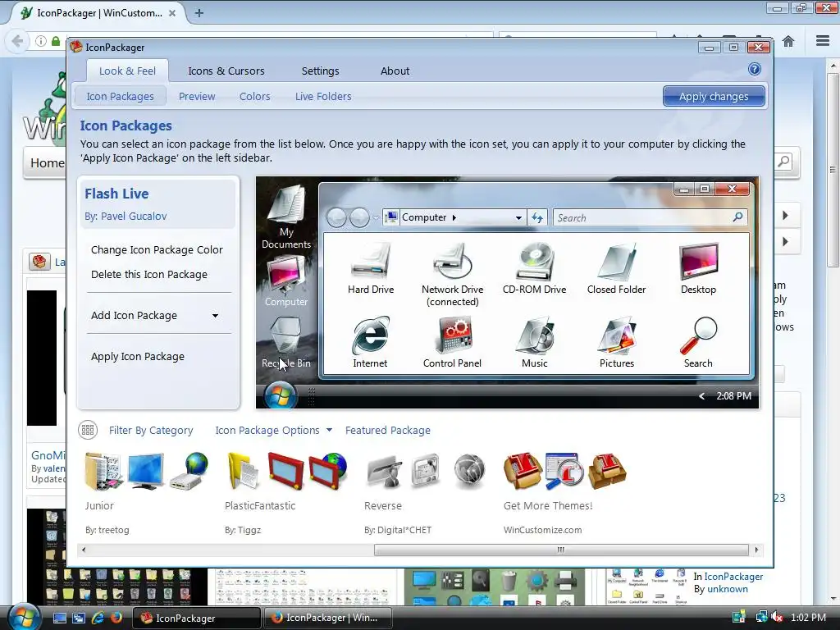Open a new browser tab

click(199, 13)
